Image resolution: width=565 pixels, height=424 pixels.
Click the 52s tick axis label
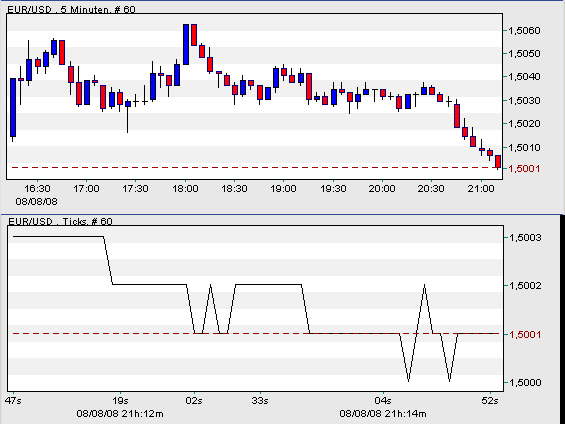(490, 401)
